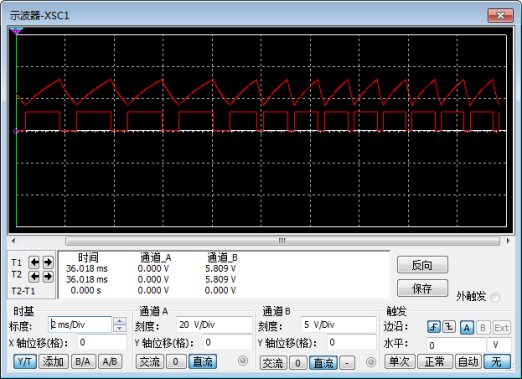This screenshot has height=379, width=522.
Task: Move cursor T1 left with arrow
Action: pos(35,262)
